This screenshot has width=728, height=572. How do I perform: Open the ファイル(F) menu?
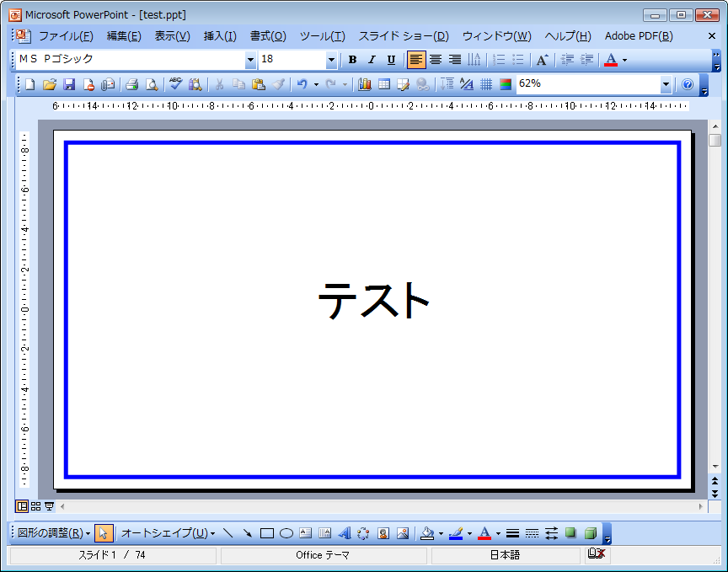66,36
